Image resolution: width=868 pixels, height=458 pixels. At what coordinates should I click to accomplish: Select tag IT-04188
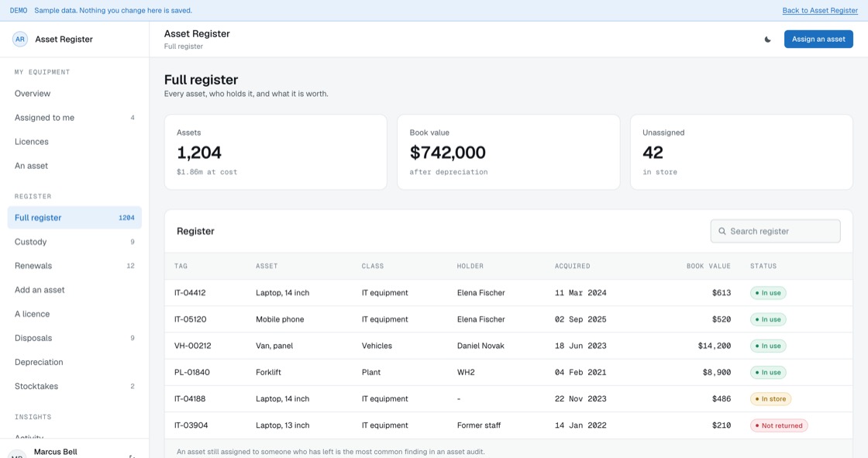click(x=190, y=399)
